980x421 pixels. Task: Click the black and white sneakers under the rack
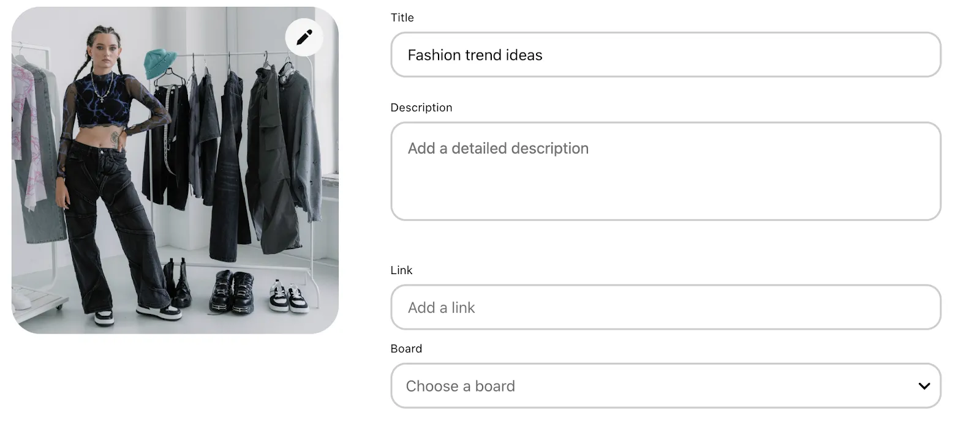[288, 296]
